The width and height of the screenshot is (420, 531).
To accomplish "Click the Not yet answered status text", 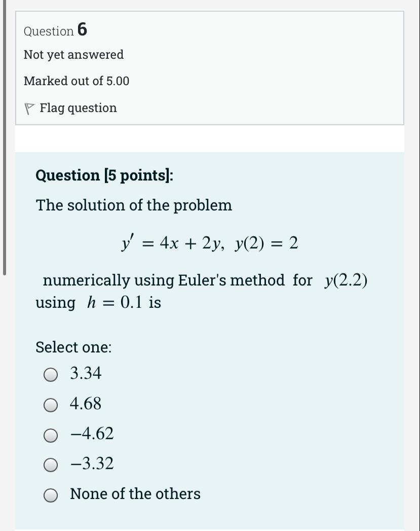I will [x=73, y=55].
